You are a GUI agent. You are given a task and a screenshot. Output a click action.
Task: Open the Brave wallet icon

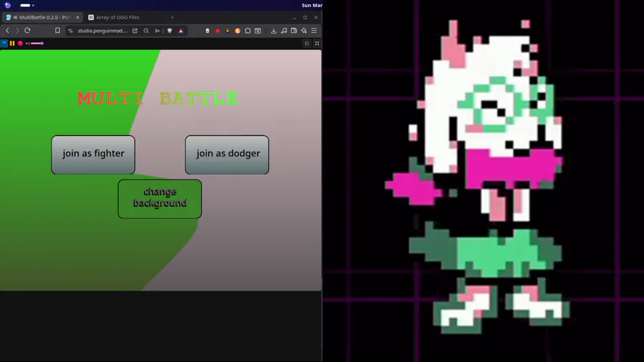tap(293, 31)
